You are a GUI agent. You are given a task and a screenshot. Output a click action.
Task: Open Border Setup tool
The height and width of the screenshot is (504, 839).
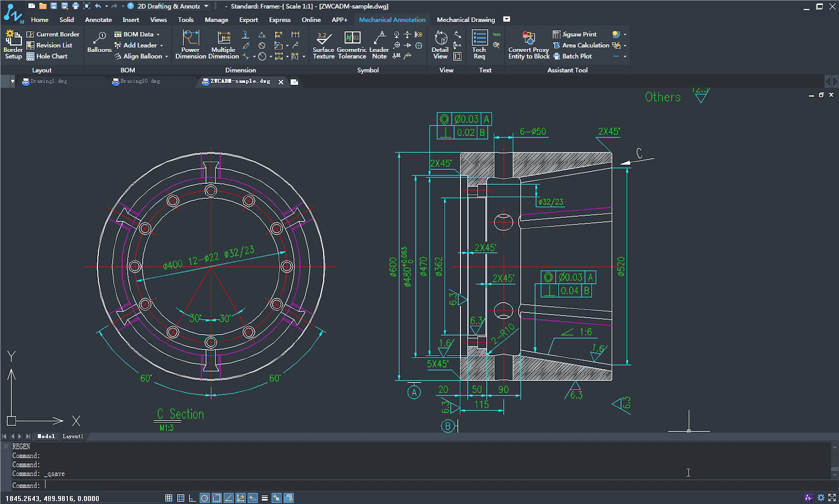coord(13,45)
